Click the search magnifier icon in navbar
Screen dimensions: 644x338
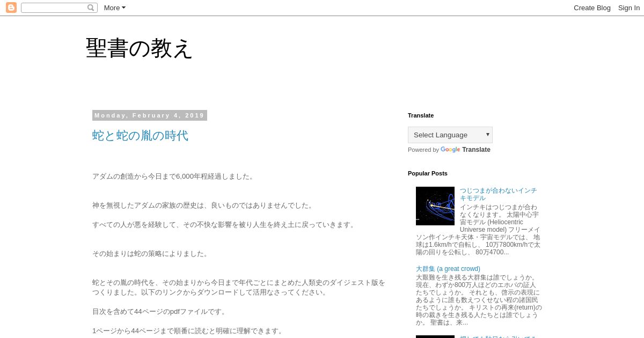(x=91, y=8)
